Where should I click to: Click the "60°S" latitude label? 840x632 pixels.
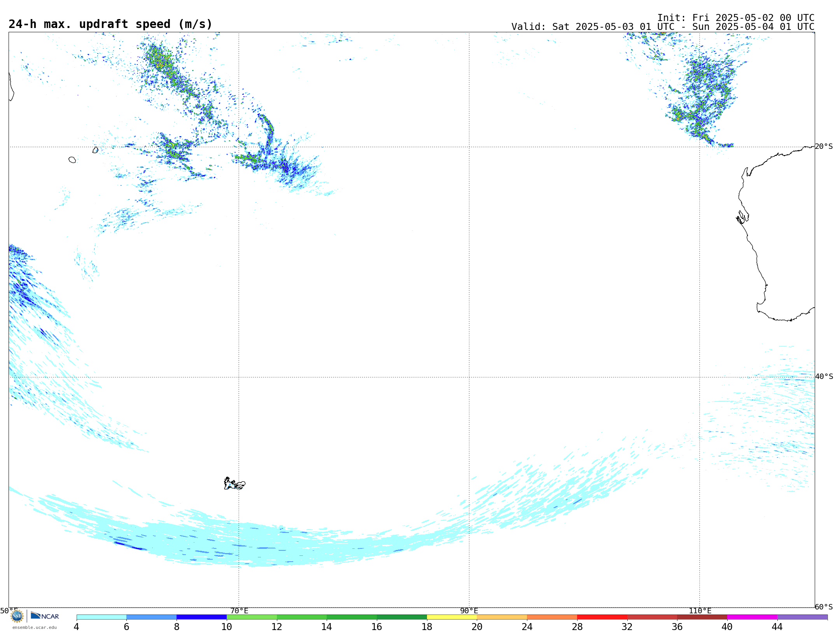824,607
